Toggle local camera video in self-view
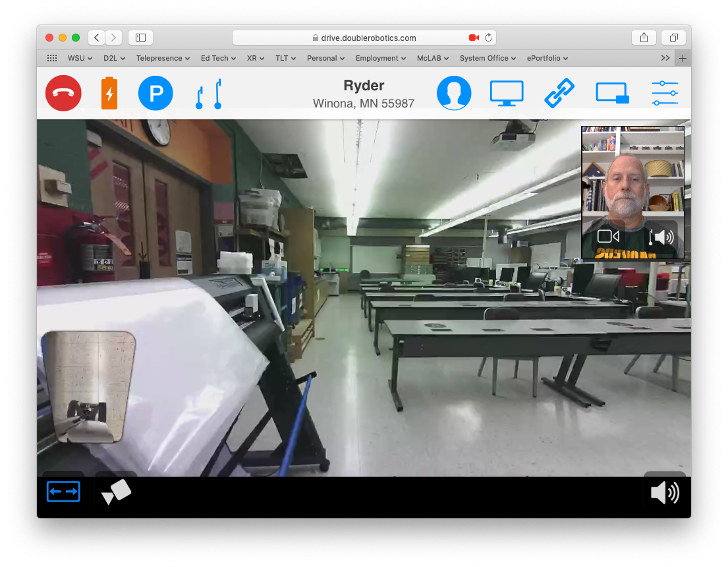 [608, 236]
